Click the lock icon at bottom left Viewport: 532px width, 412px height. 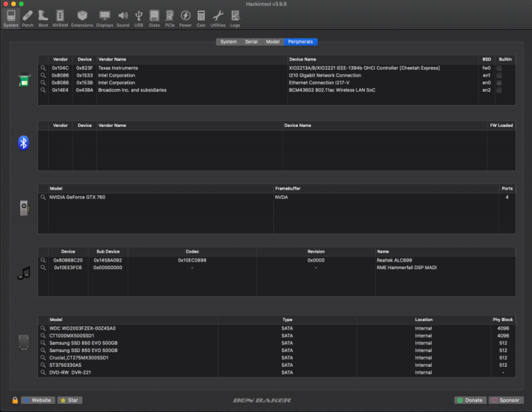pyautogui.click(x=15, y=400)
